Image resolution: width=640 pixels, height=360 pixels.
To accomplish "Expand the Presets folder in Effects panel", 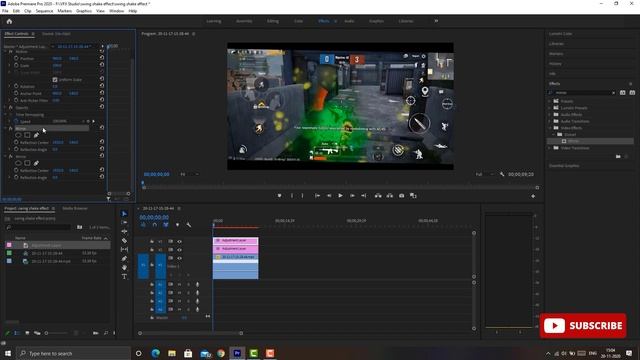I will (550, 101).
